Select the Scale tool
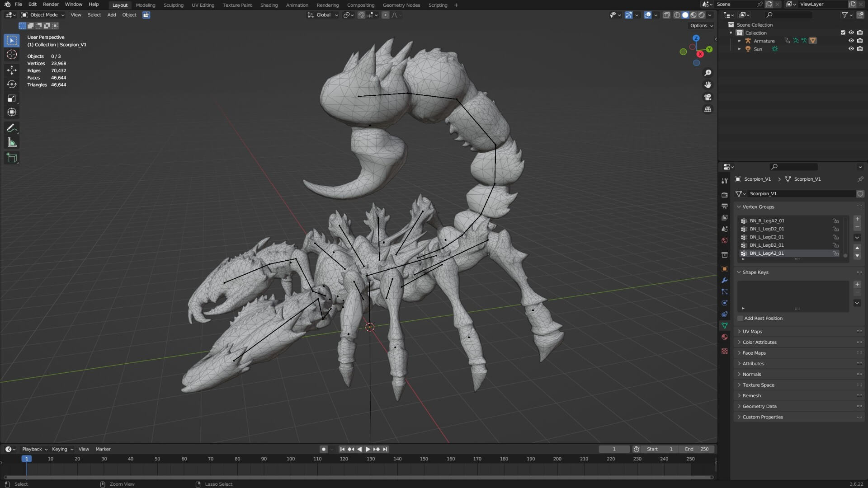Viewport: 868px width, 488px height. [x=12, y=98]
